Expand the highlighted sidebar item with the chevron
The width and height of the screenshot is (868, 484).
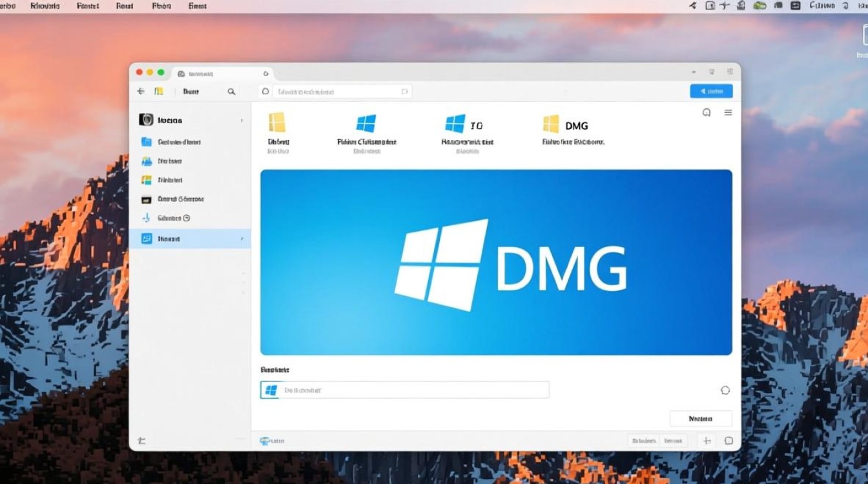(243, 238)
